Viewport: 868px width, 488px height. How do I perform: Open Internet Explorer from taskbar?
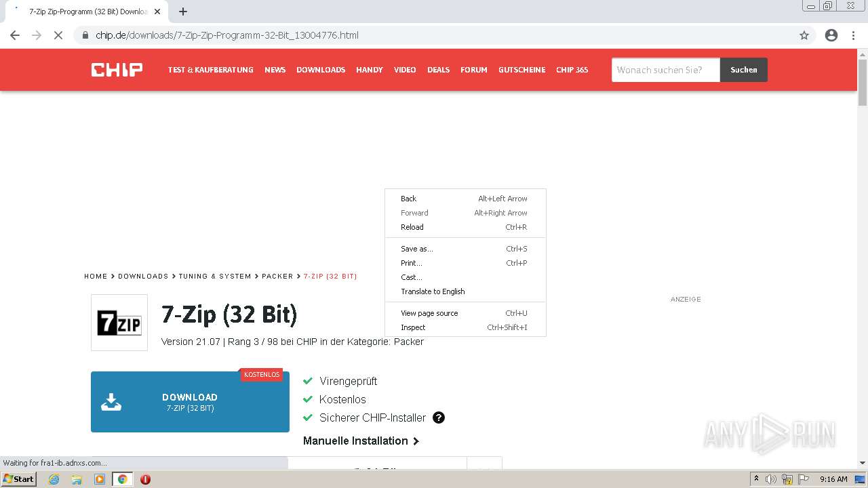54,479
